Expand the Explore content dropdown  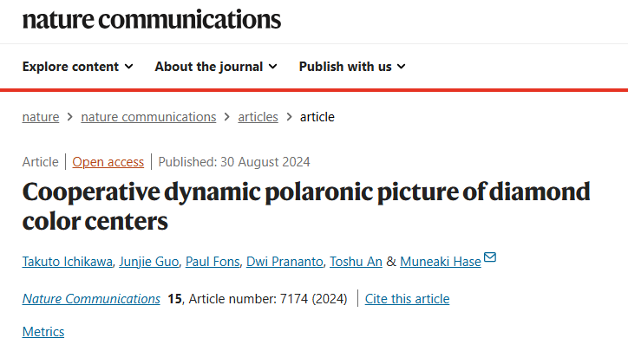[x=78, y=67]
